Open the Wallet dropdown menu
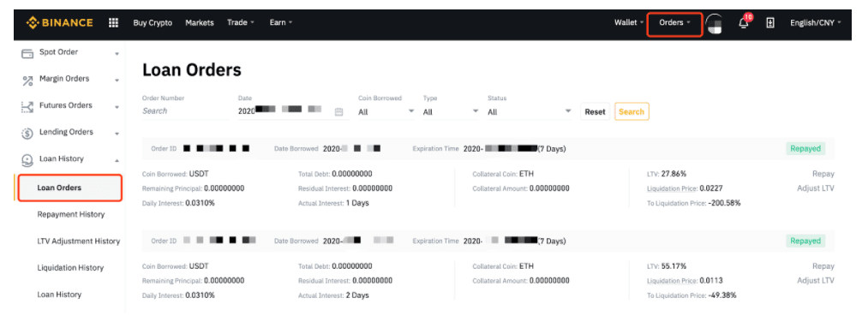 tap(629, 22)
